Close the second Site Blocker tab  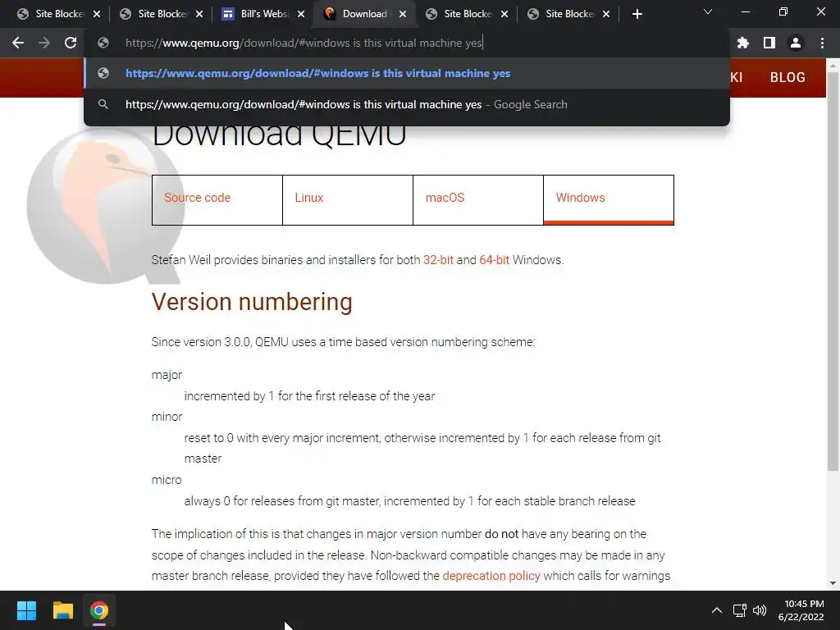(x=199, y=14)
